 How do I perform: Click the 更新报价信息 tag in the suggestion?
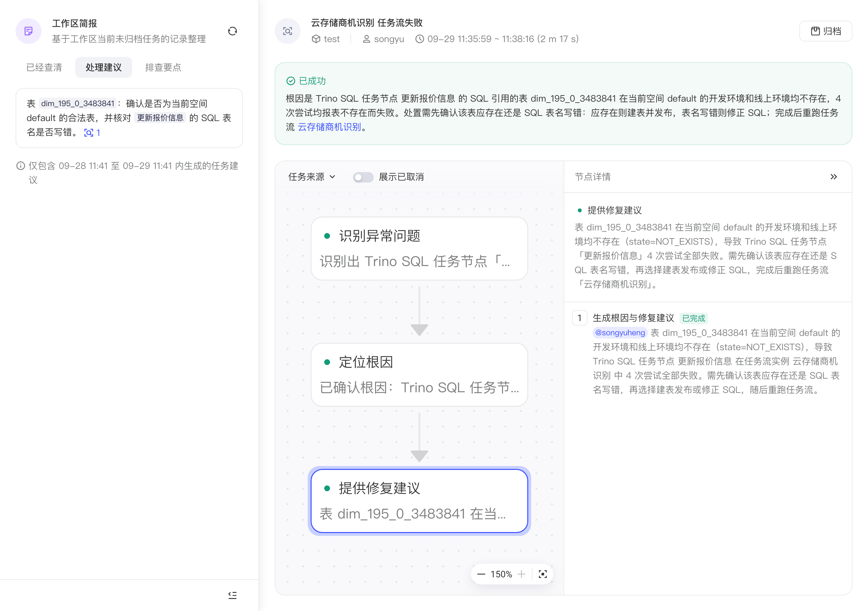(x=160, y=118)
